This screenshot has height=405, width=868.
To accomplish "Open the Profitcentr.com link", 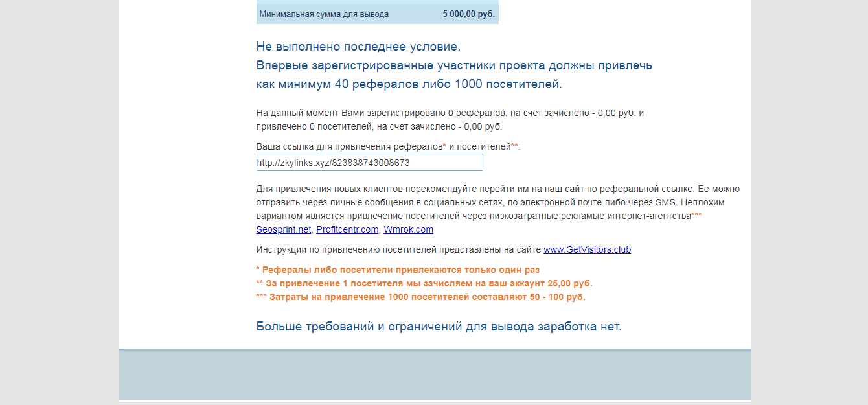I will point(347,230).
